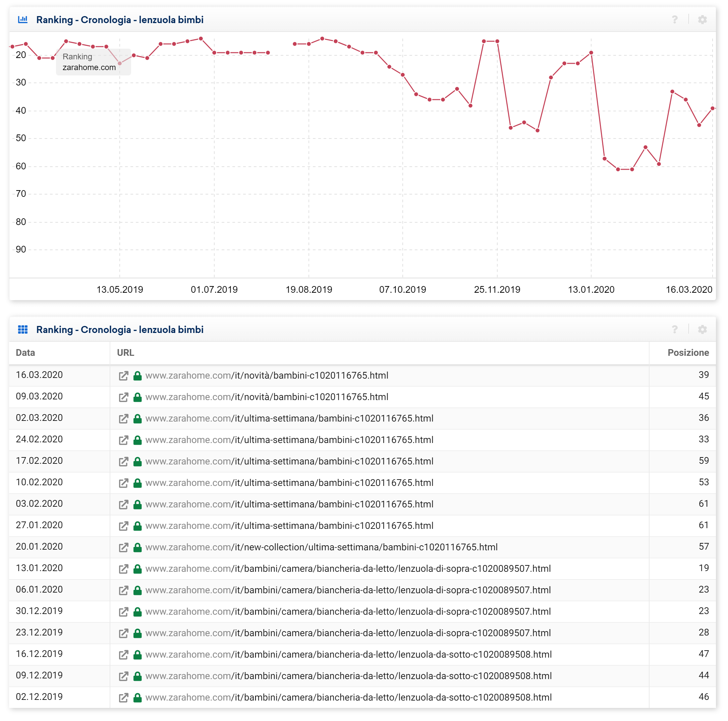The width and height of the screenshot is (728, 721).
Task: Open lenzuola-da-sotto URL dated 16.12.2019
Action: (348, 655)
